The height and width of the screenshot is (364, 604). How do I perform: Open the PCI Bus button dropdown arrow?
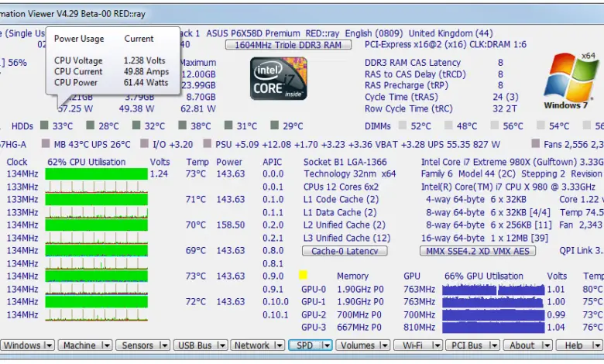tap(494, 345)
